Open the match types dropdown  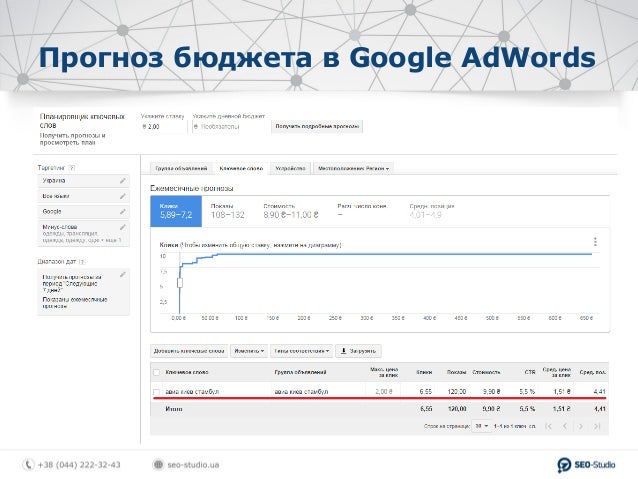click(302, 351)
